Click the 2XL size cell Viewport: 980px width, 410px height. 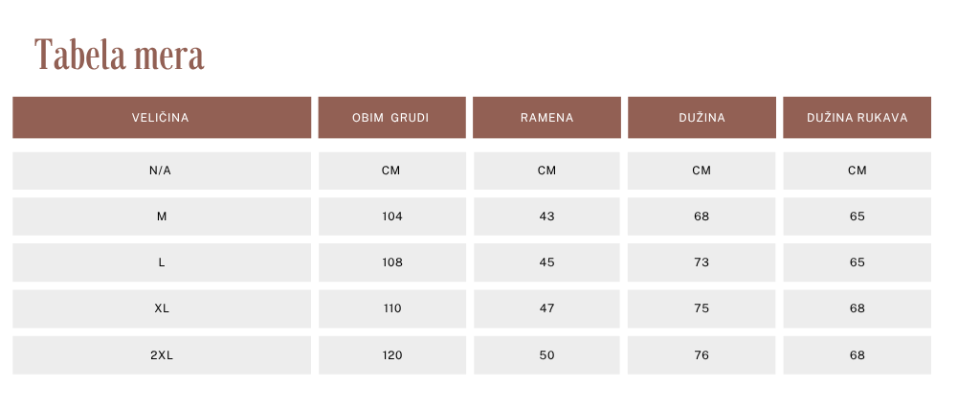[161, 354]
